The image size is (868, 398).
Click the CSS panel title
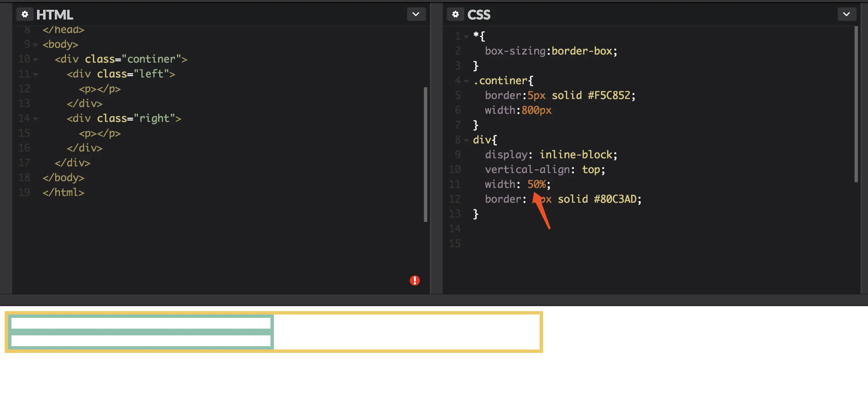coord(478,14)
